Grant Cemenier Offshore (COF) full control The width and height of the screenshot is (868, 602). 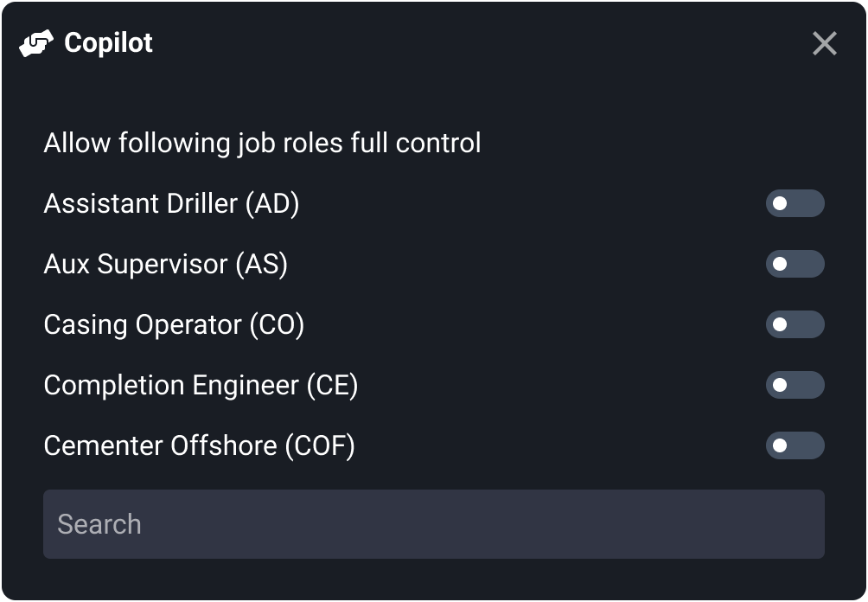(x=795, y=445)
